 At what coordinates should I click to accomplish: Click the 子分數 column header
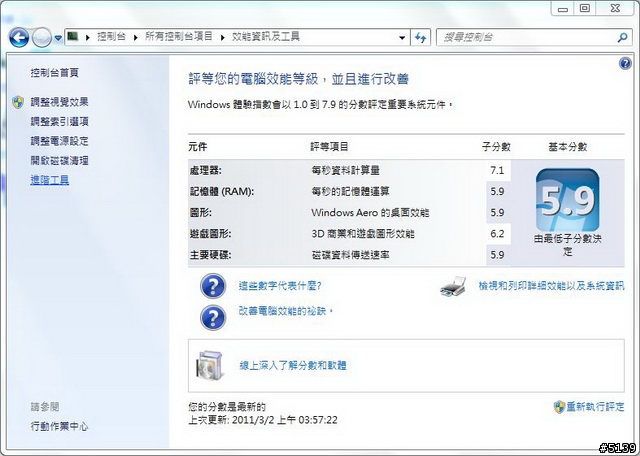[496, 147]
